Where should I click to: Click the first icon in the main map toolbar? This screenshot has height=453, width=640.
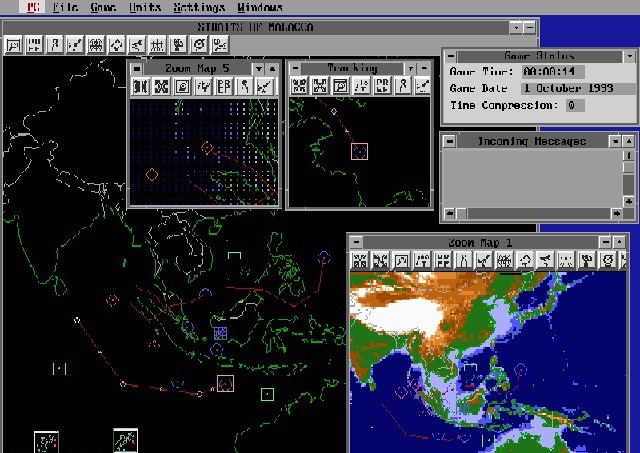point(13,44)
